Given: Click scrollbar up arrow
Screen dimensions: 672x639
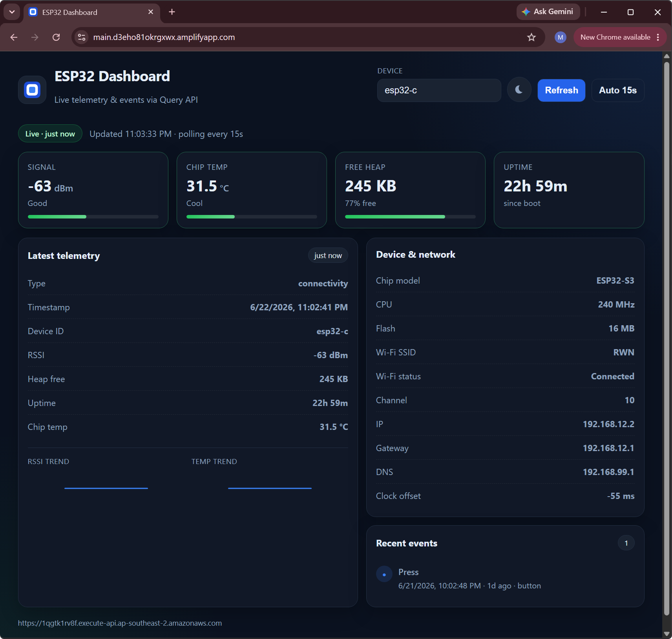Looking at the screenshot, I should [x=667, y=56].
